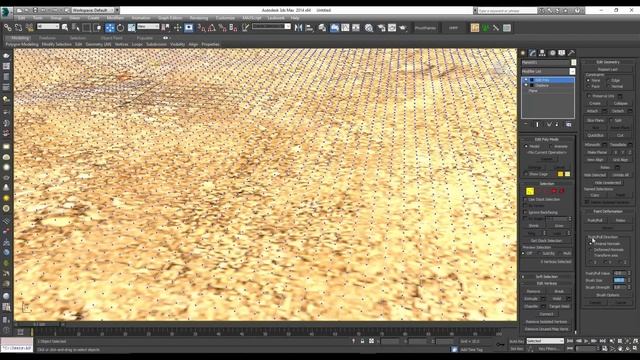The width and height of the screenshot is (640, 360).
Task: Select the Select and Link tool
Action: click(x=8, y=28)
